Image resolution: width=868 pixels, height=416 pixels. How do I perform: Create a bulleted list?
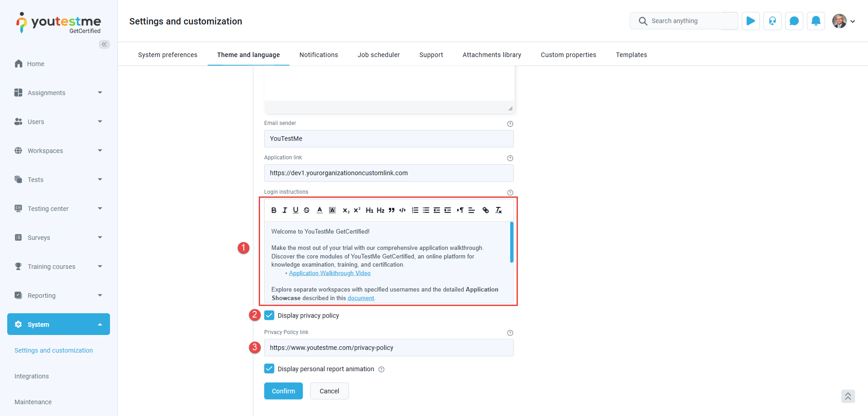[426, 210]
